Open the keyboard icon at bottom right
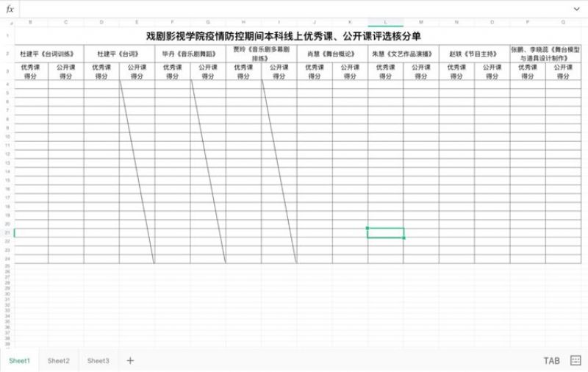The image size is (588, 372). [x=576, y=360]
